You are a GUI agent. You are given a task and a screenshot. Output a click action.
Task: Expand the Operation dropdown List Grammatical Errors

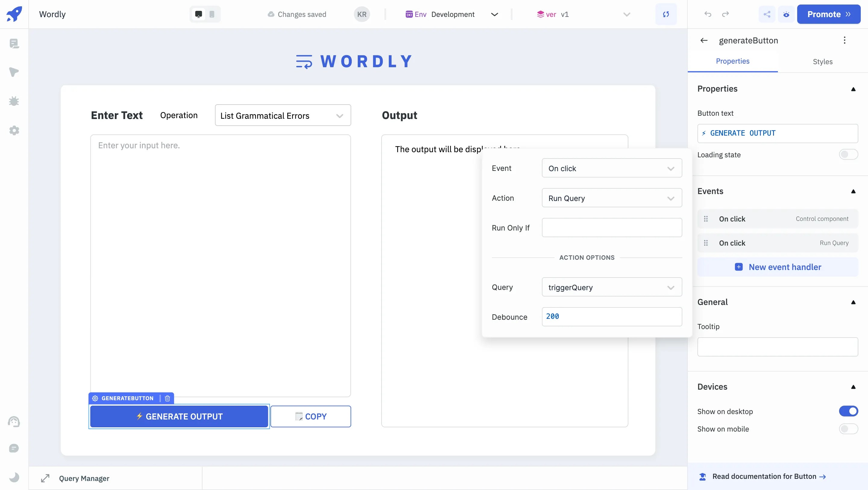click(x=283, y=116)
